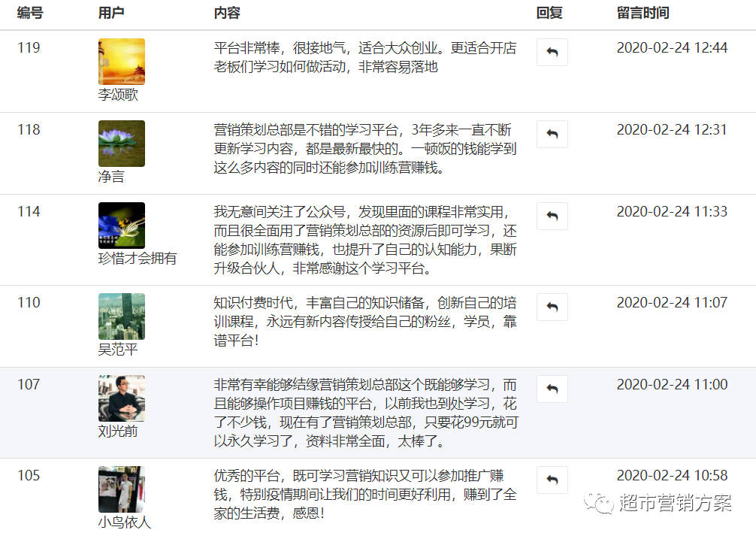
Task: Click the 留言时间 column header
Action: coord(643,13)
